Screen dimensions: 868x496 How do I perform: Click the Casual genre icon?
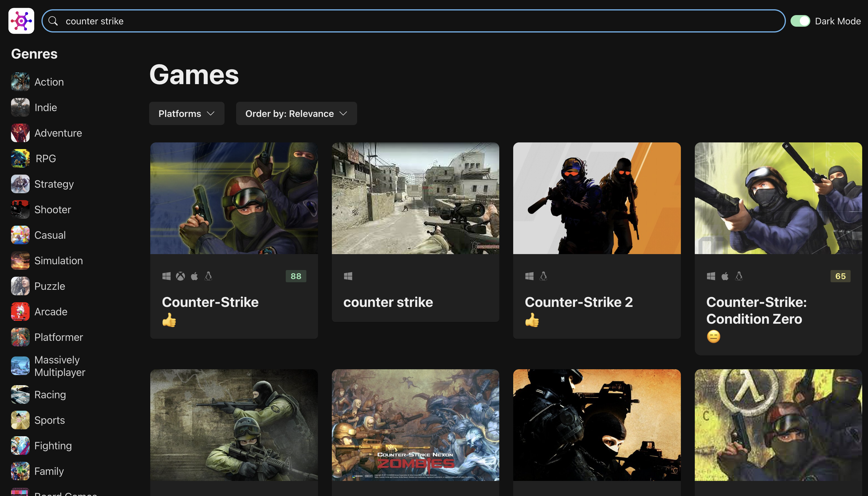tap(20, 235)
